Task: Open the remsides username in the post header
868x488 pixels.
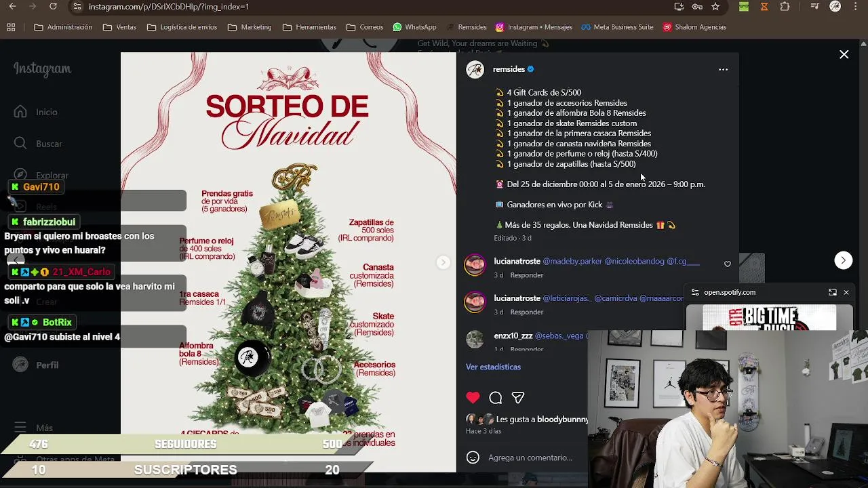Action: (x=509, y=69)
